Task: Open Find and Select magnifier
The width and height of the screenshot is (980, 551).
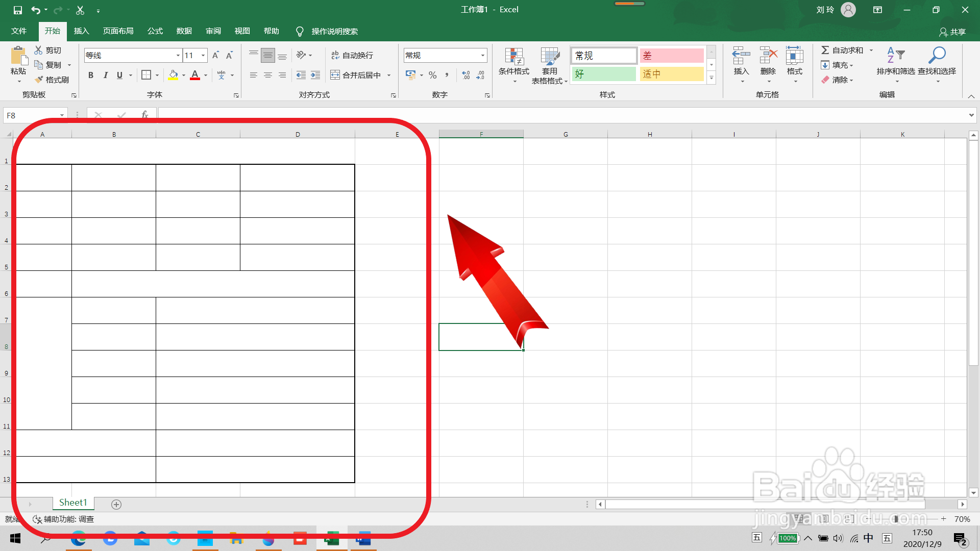Action: coord(937,56)
